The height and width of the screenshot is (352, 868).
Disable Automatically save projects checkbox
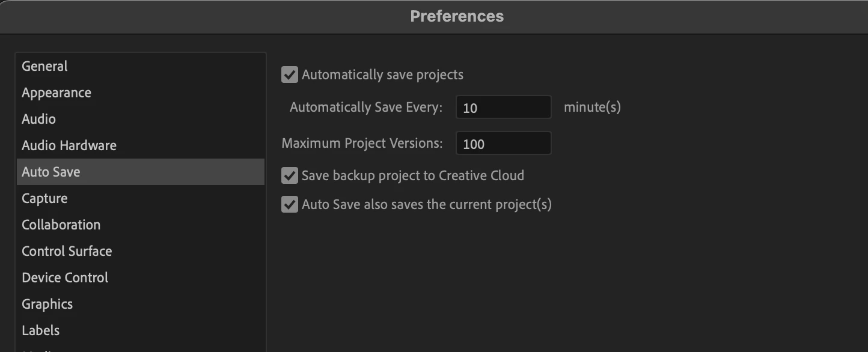tap(290, 75)
